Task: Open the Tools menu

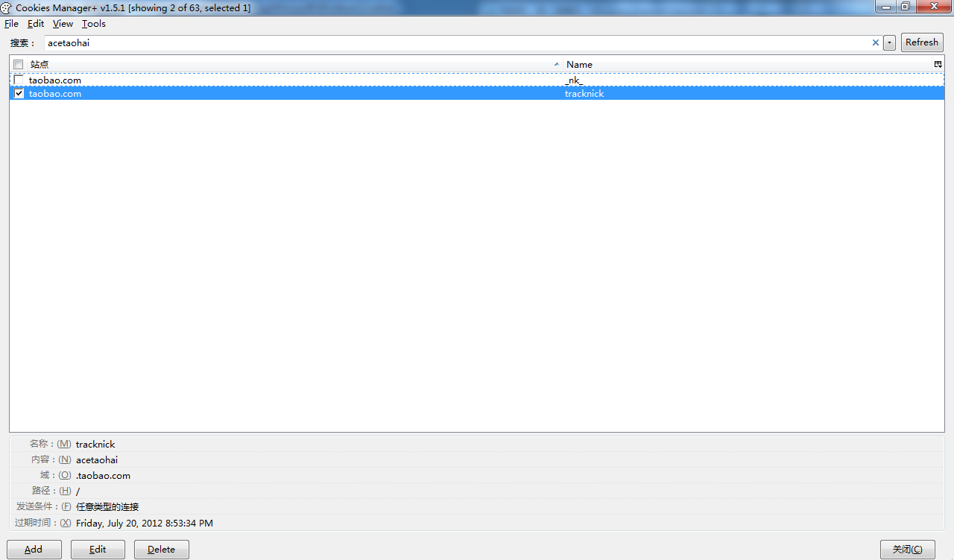Action: (94, 24)
